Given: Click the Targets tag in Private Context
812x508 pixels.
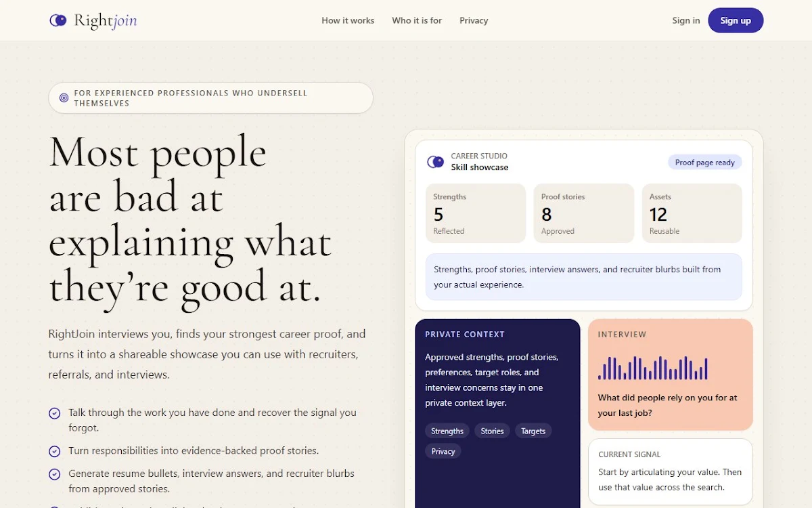Looking at the screenshot, I should [533, 431].
